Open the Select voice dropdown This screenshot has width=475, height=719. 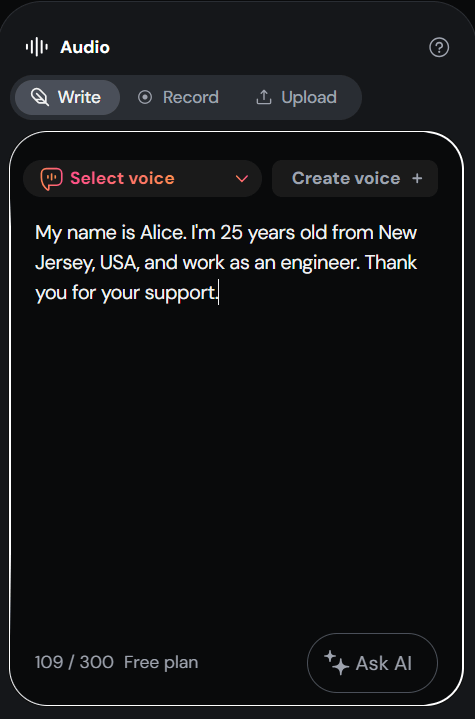tap(143, 178)
